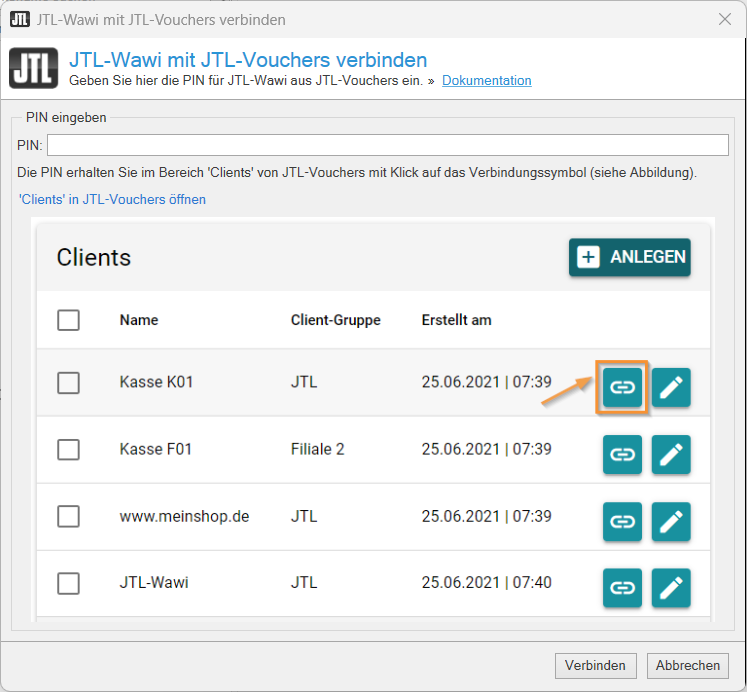Close the dialog window
The height and width of the screenshot is (692, 747).
tap(725, 19)
